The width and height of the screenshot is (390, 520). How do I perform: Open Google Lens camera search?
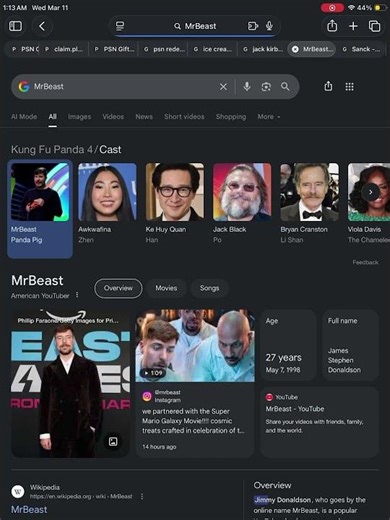click(x=266, y=87)
